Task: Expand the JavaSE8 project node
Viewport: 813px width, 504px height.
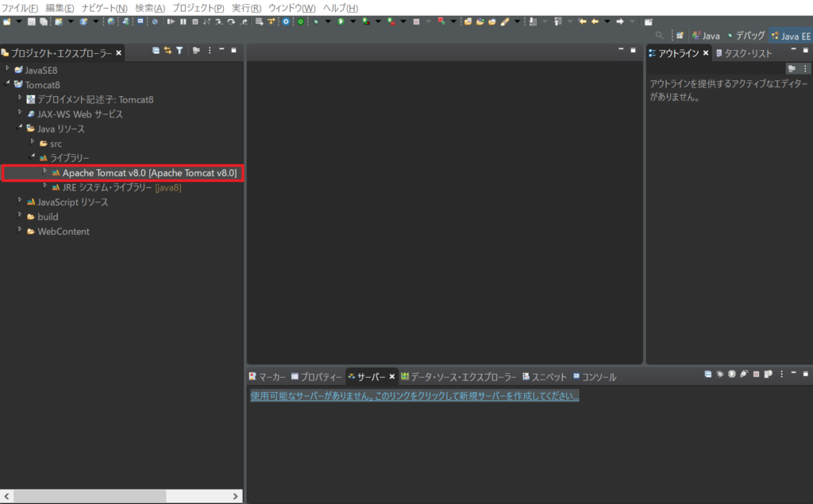Action: tap(8, 69)
